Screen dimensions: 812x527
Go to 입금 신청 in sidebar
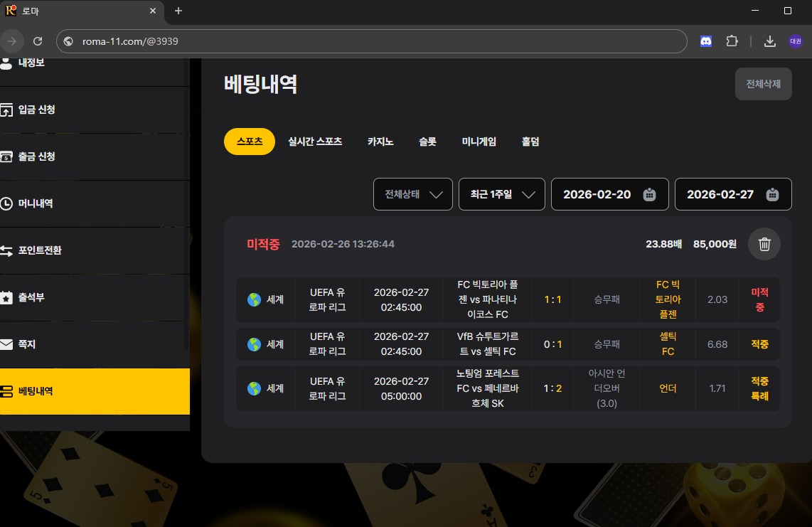click(x=37, y=110)
